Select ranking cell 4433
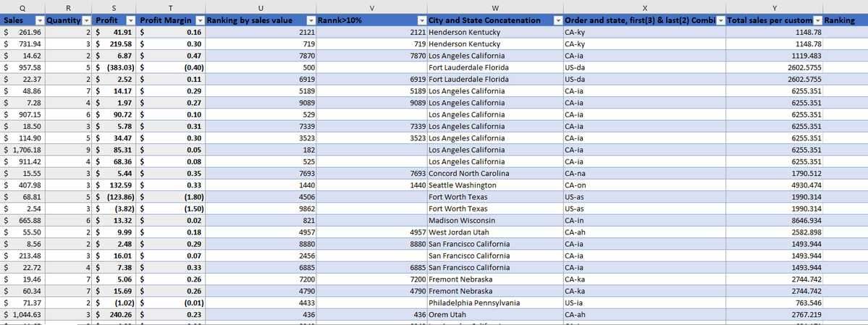 (261, 303)
